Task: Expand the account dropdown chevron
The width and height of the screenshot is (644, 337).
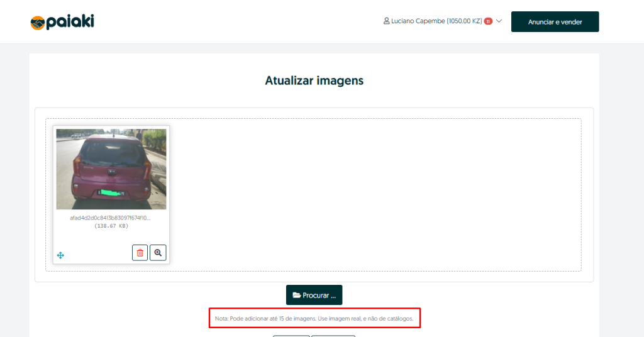Action: (499, 21)
